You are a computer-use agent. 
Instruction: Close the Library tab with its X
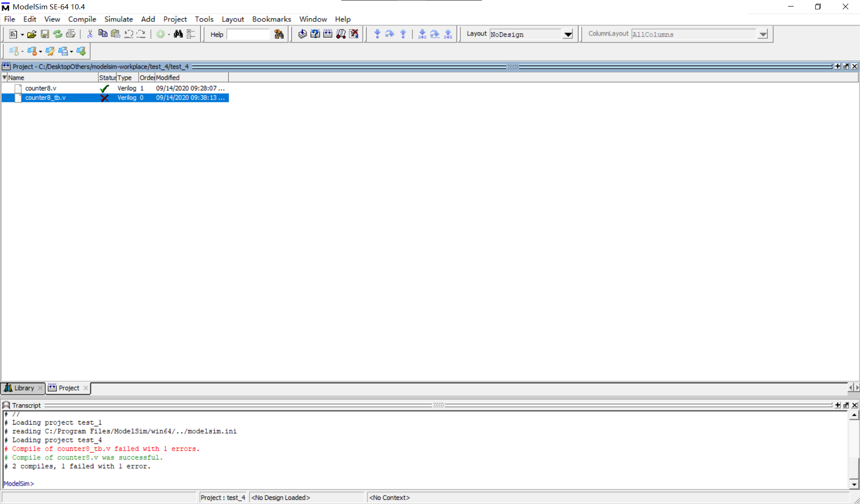tap(40, 388)
